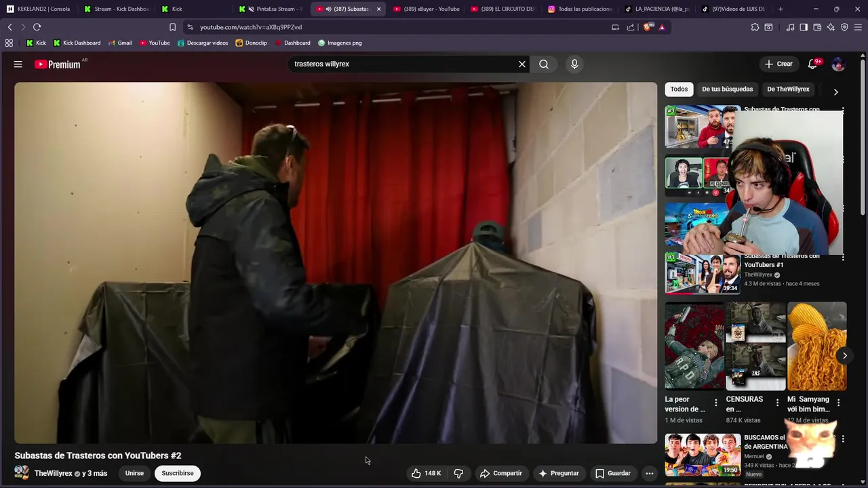Switch to EL CIRCUITO DE tab
The width and height of the screenshot is (868, 488).
503,9
